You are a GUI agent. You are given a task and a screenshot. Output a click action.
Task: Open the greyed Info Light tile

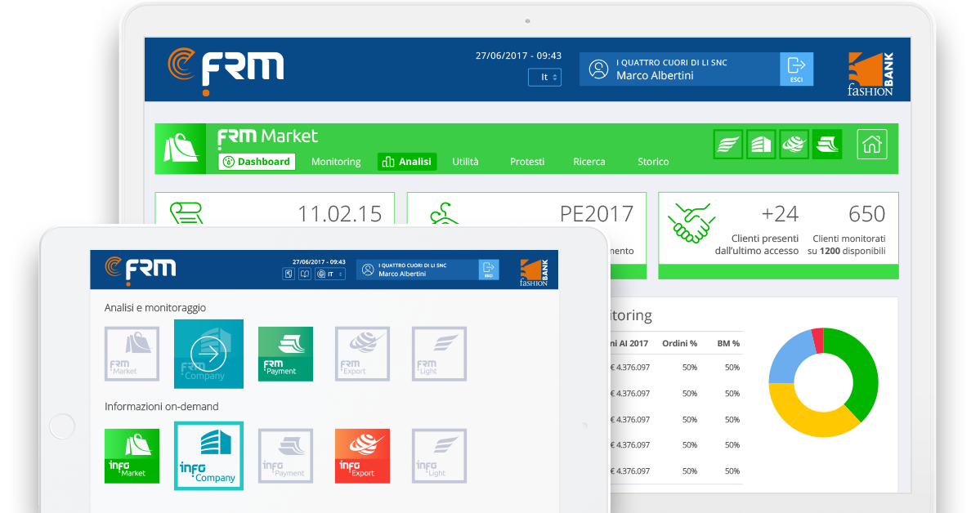[440, 456]
